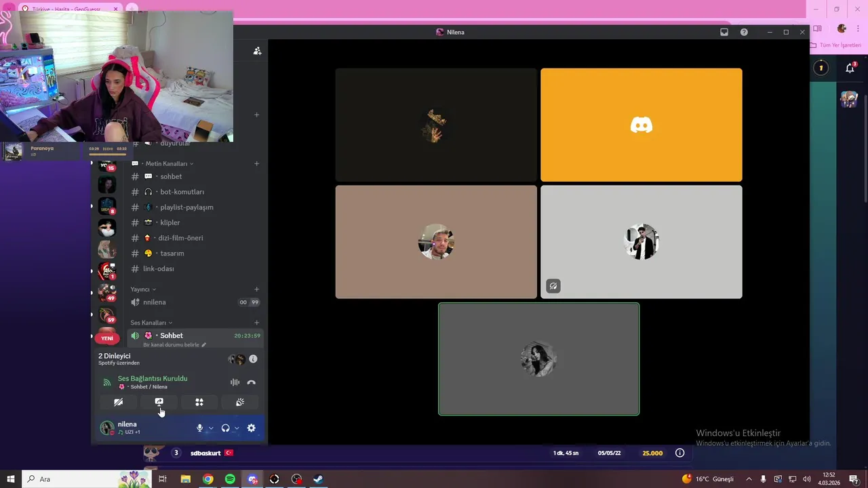
Task: Add channel to Yayıncı category
Action: [x=256, y=289]
